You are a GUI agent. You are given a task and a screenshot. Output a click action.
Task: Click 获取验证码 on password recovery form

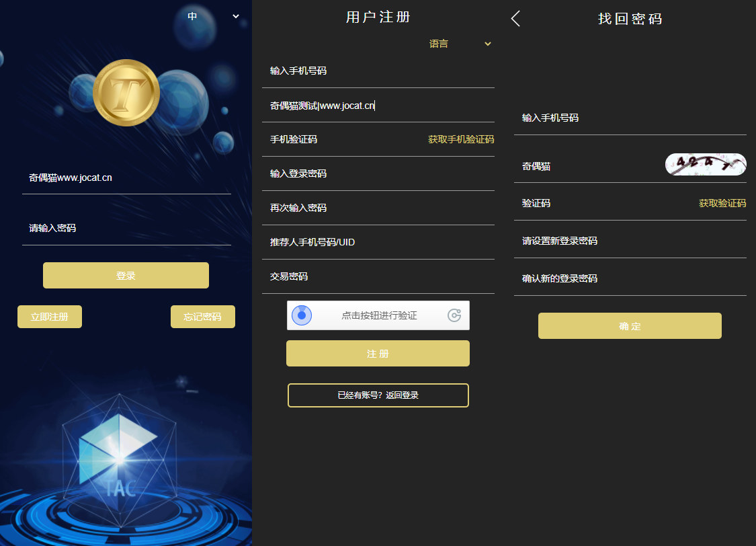point(722,204)
